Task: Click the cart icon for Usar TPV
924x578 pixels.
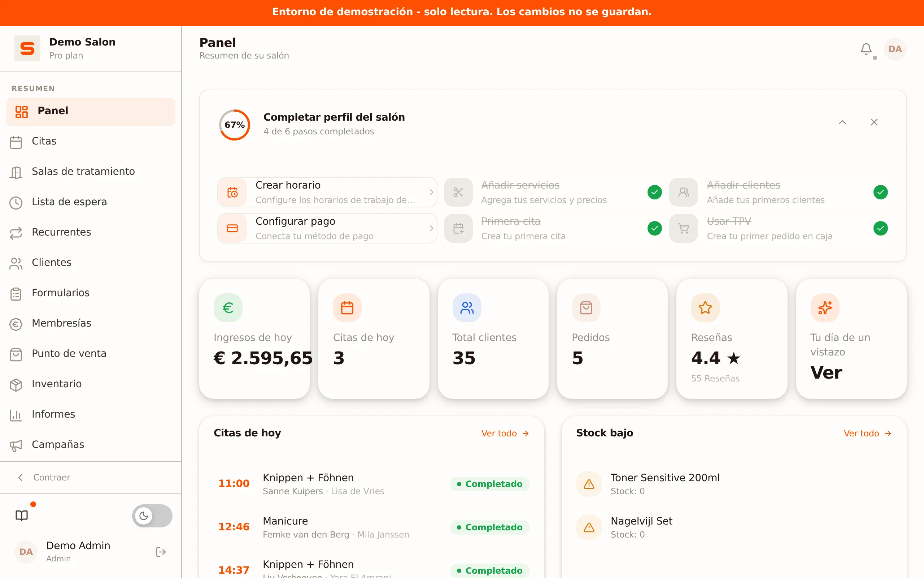Action: 684,228
